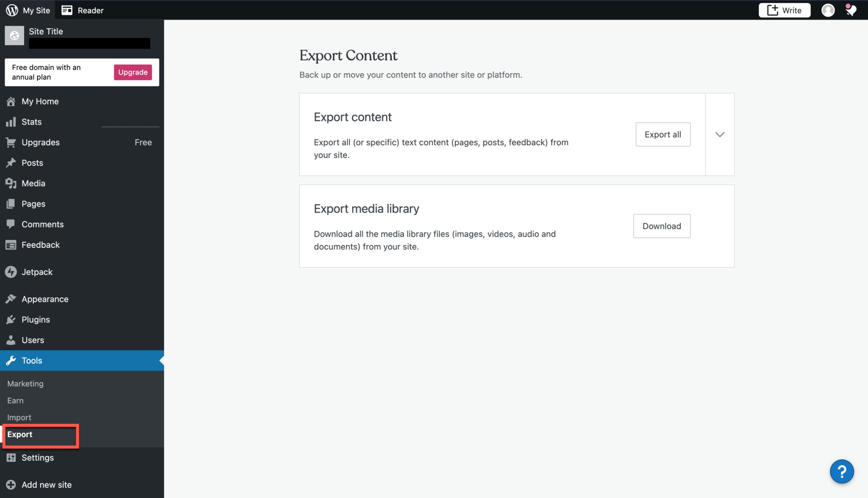This screenshot has width=868, height=498.
Task: Open the My Site menu
Action: [36, 10]
